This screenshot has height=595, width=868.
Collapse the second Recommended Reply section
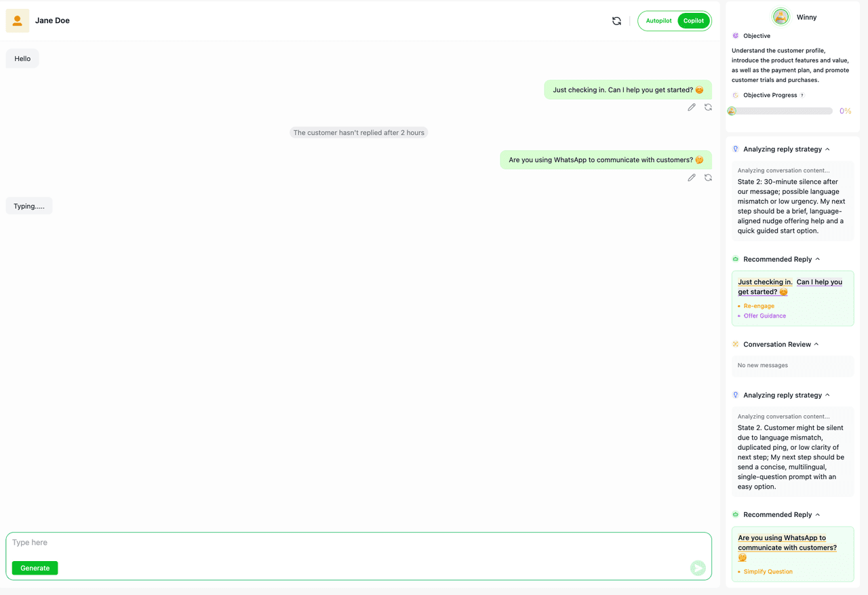818,515
